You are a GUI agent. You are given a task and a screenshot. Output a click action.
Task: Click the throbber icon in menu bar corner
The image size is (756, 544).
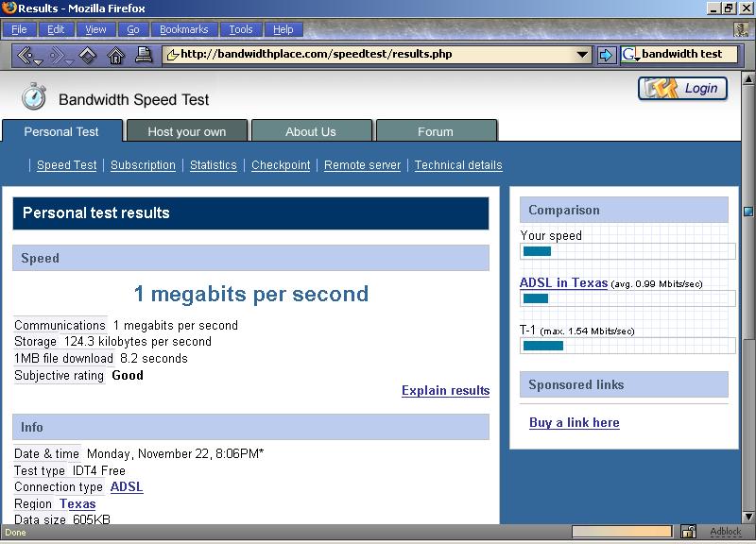pos(741,29)
